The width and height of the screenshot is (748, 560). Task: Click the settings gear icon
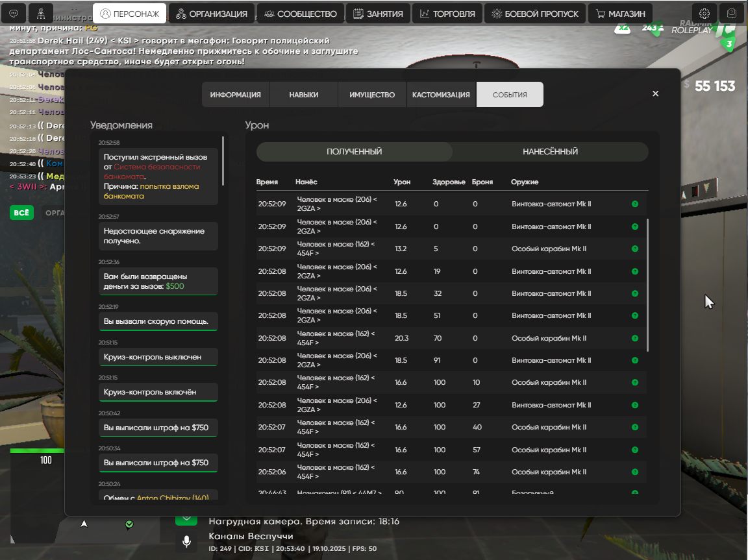pyautogui.click(x=704, y=13)
